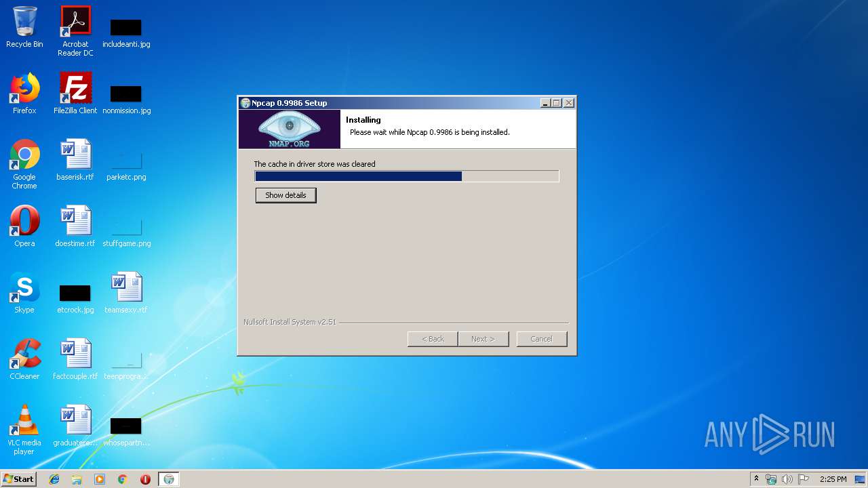868x488 pixels.
Task: Launch VLC media player shortcut
Action: pos(24,430)
